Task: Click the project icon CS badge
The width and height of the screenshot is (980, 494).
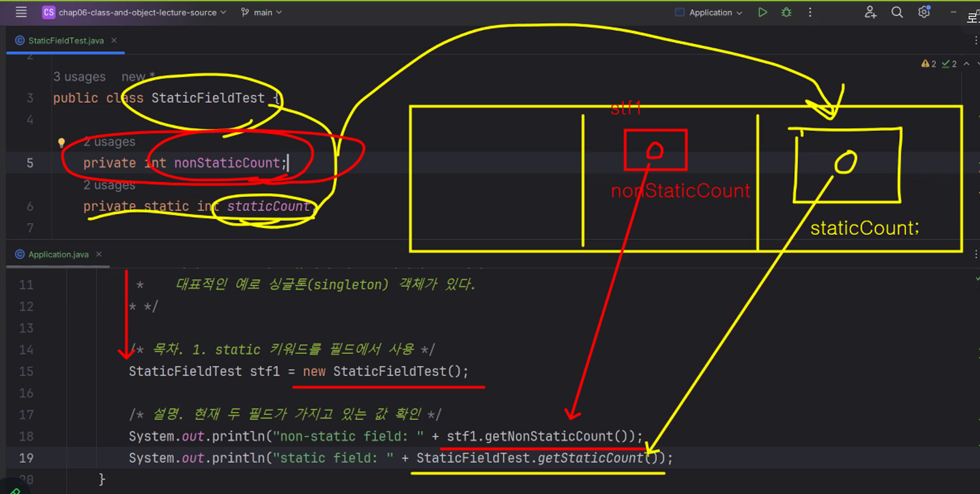Action: (x=49, y=12)
